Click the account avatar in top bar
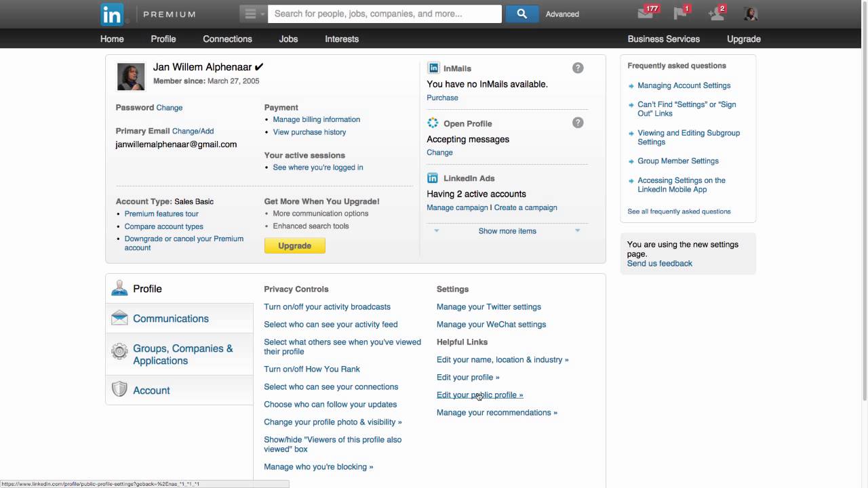Screen dimensions: 868x488 (751, 14)
